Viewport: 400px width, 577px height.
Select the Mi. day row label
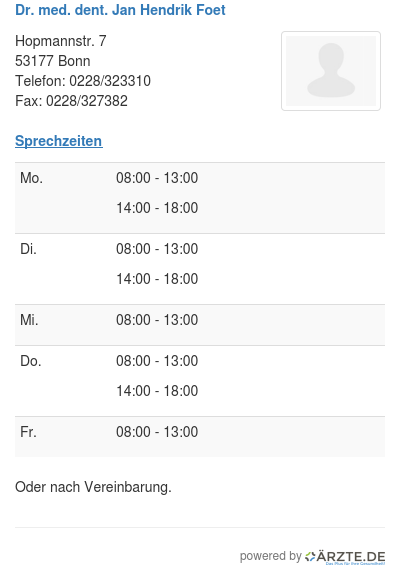(29, 320)
